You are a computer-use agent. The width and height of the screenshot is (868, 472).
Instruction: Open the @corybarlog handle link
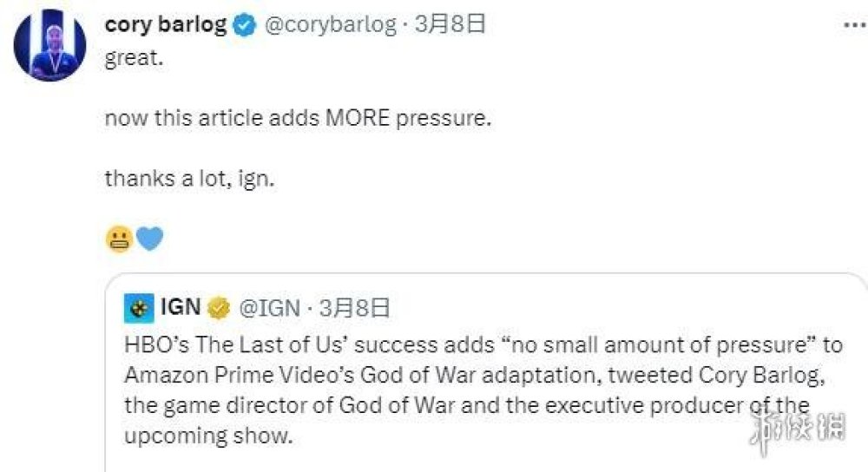[x=329, y=25]
